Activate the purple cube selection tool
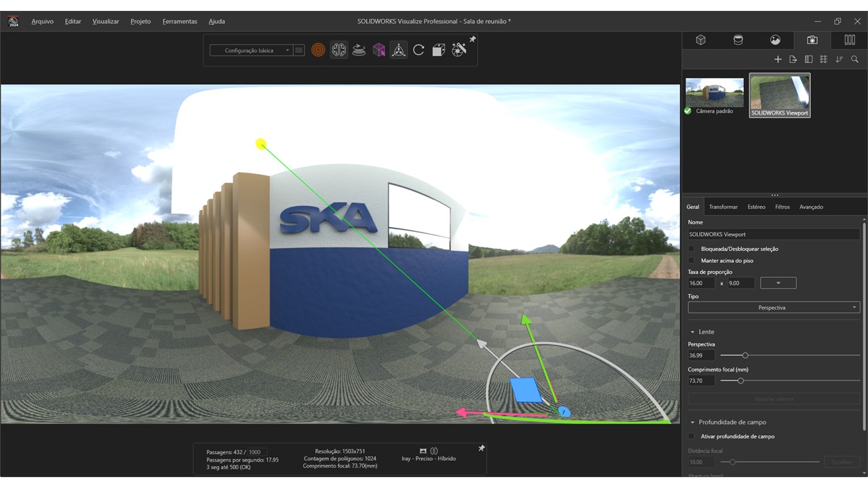The width and height of the screenshot is (868, 488). tap(379, 49)
